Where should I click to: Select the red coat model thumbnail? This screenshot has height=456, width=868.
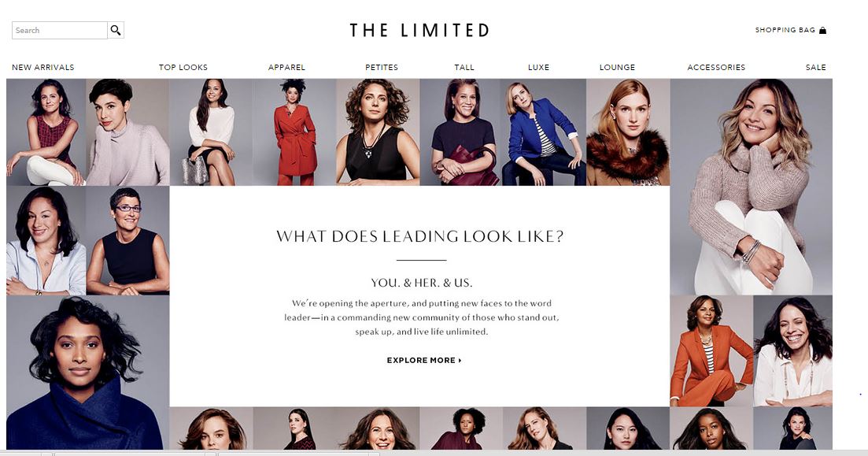pos(294,132)
